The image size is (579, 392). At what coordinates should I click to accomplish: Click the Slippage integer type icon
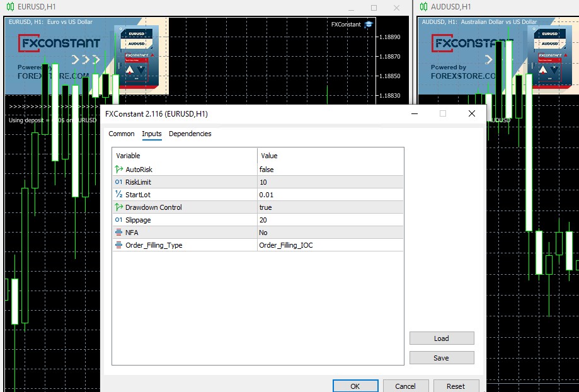pos(119,220)
